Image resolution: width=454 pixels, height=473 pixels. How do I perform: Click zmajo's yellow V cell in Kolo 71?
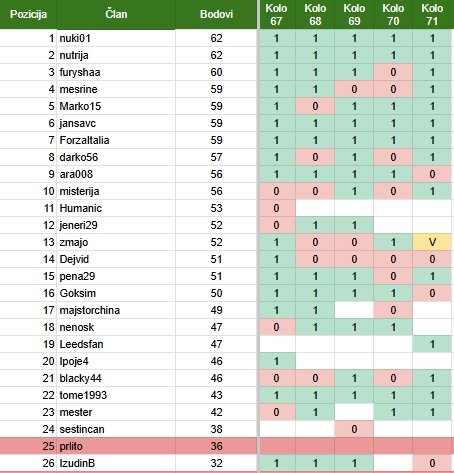pos(432,242)
